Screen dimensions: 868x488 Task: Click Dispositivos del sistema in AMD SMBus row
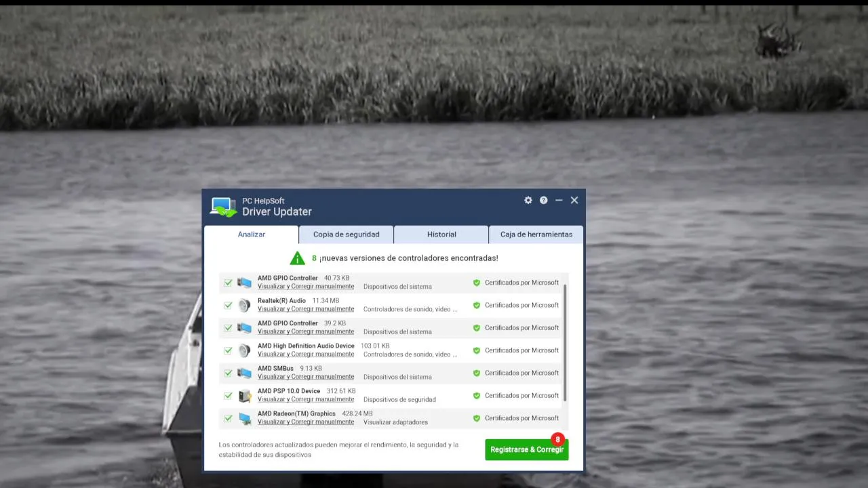[397, 377]
